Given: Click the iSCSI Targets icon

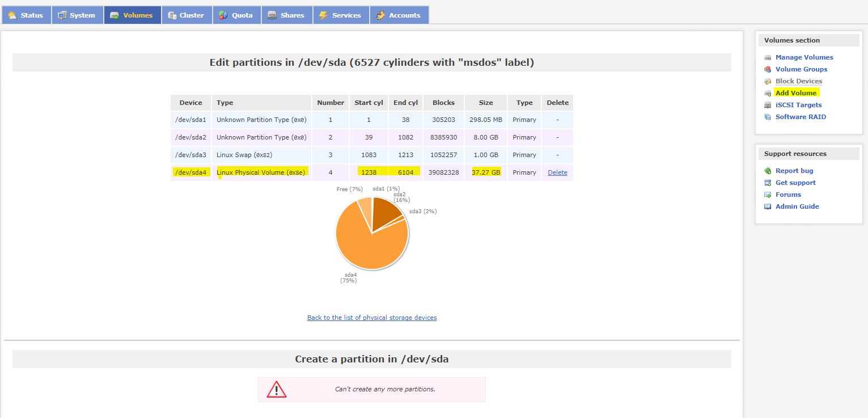Looking at the screenshot, I should point(768,105).
